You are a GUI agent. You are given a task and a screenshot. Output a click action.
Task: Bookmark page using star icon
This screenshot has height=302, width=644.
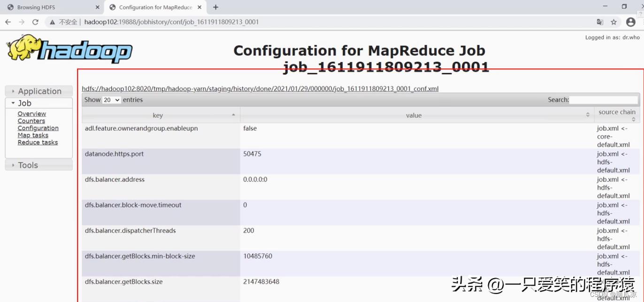pyautogui.click(x=613, y=22)
